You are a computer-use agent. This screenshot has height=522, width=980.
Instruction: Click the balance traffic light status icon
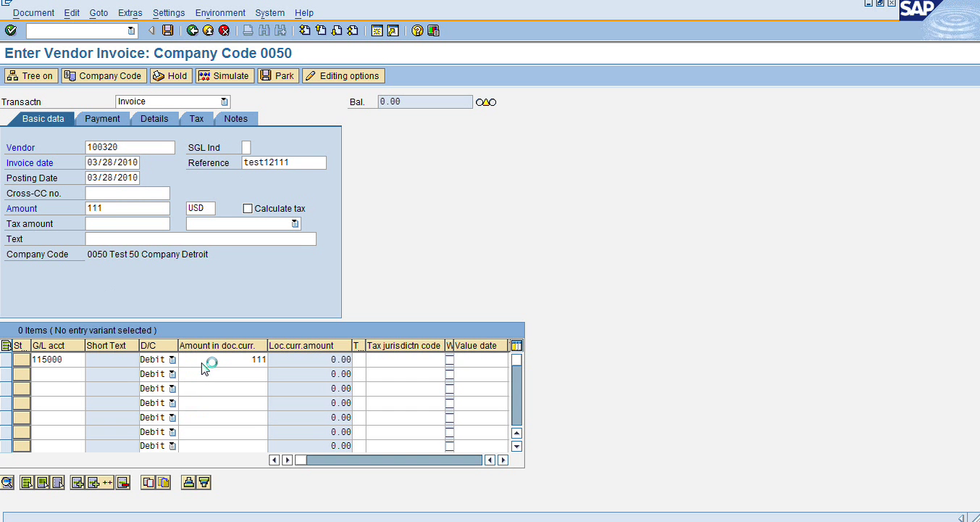pyautogui.click(x=486, y=102)
